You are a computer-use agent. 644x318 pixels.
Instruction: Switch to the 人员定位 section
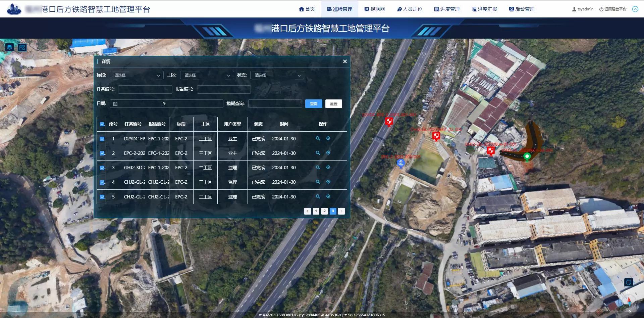pyautogui.click(x=410, y=9)
